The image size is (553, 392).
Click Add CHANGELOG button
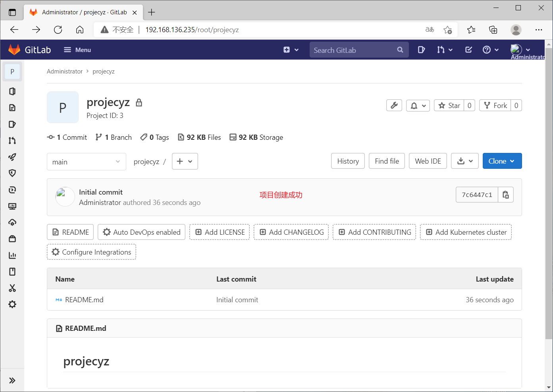[291, 232]
